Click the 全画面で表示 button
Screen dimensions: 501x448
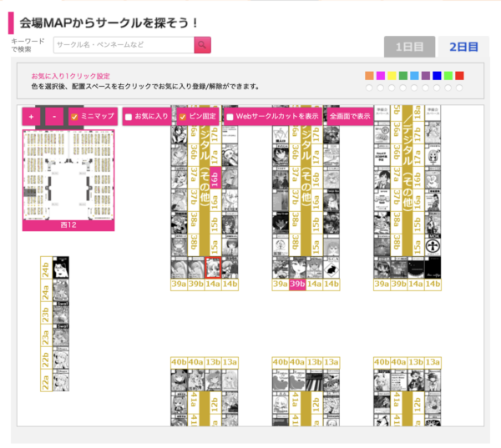coord(350,117)
